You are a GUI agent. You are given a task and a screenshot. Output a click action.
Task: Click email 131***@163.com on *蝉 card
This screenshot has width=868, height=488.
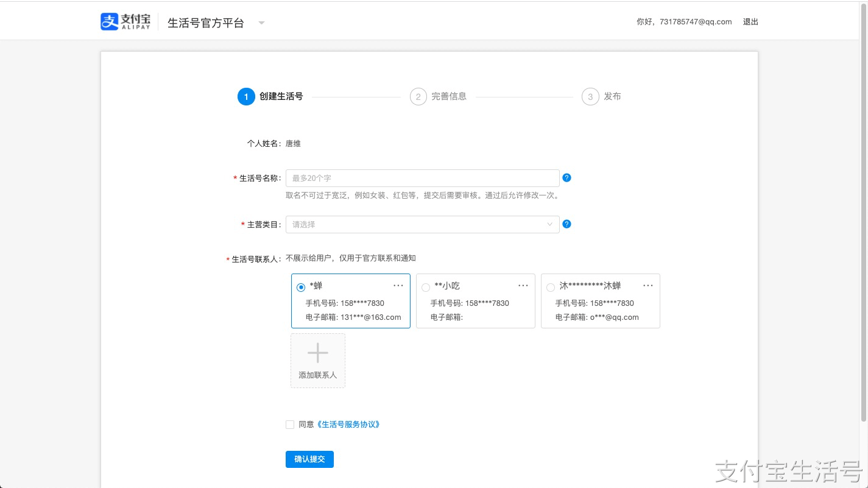(371, 317)
